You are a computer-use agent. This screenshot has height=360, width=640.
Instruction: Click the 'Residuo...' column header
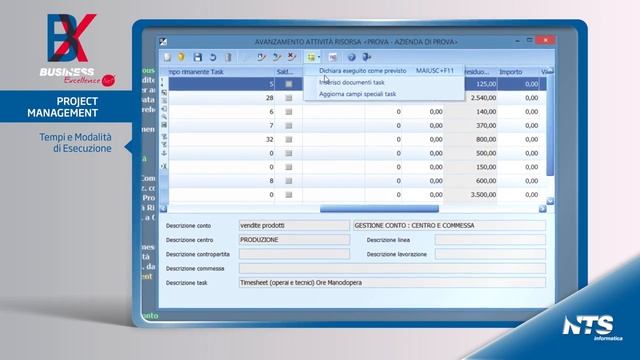481,72
